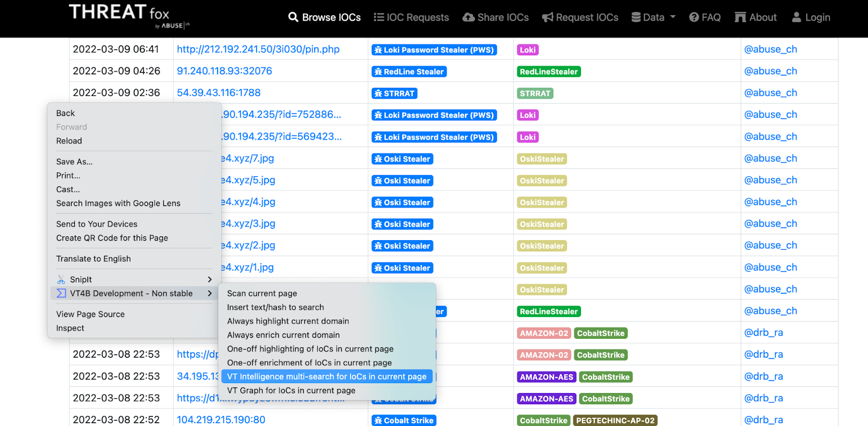Click the VT4B extension icon in context menu

click(61, 293)
